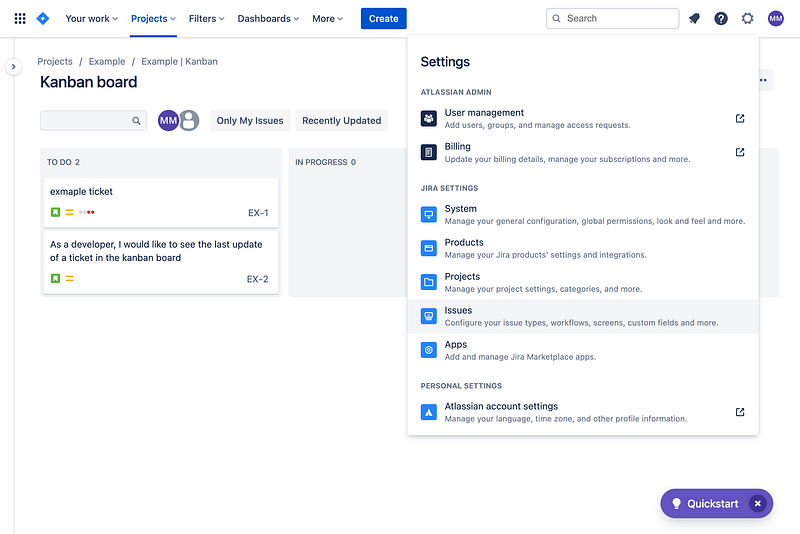Click the medium priority icon on EX-2
The height and width of the screenshot is (534, 800).
point(69,278)
